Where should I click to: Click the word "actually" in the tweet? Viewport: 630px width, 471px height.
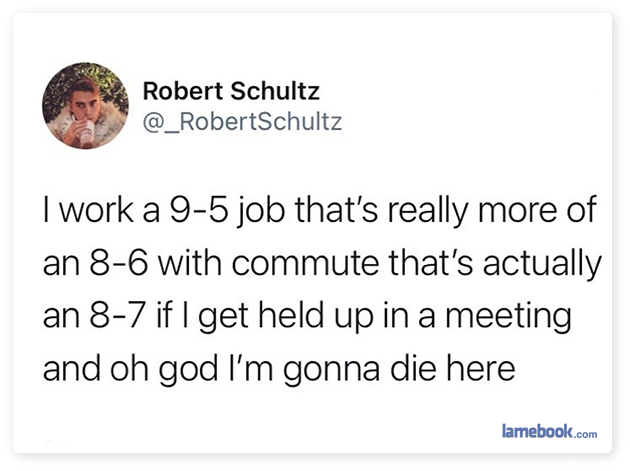coord(542,265)
